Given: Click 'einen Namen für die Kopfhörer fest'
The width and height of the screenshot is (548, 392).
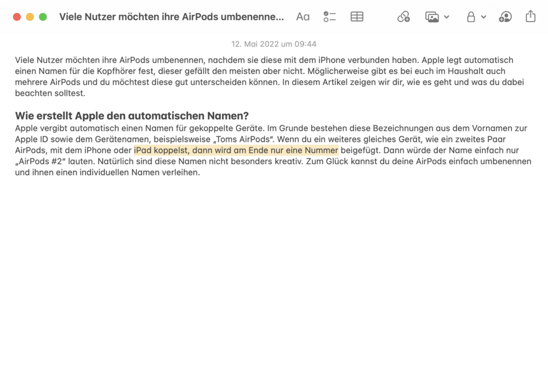Looking at the screenshot, I should click(x=84, y=71).
